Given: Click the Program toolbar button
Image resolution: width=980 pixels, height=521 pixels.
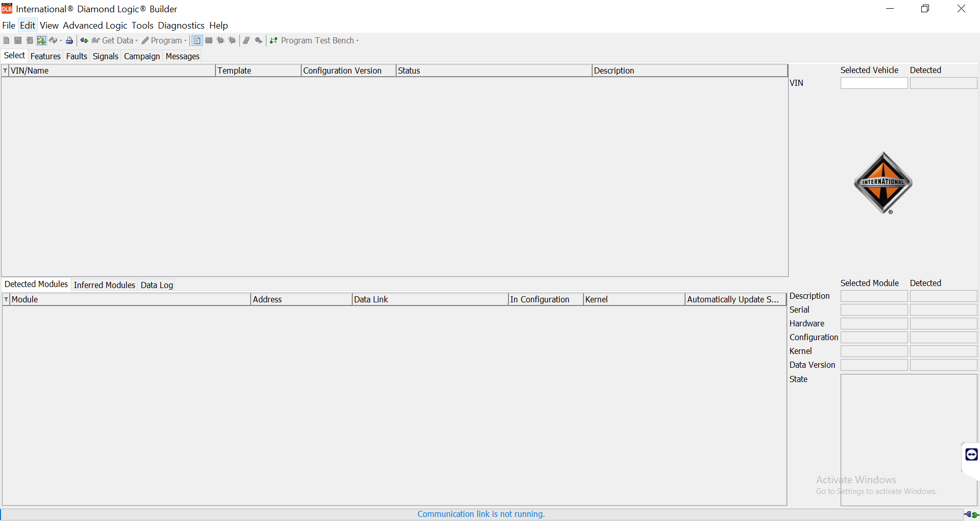Looking at the screenshot, I should tap(162, 40).
